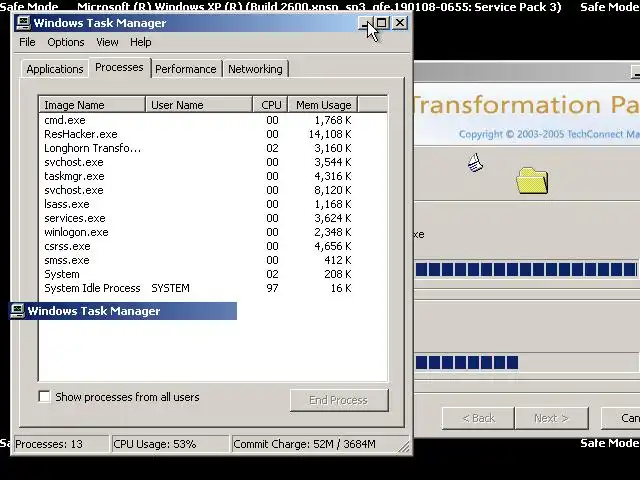Minimize the Windows Task Manager window
This screenshot has height=480, width=640.
pyautogui.click(x=365, y=23)
